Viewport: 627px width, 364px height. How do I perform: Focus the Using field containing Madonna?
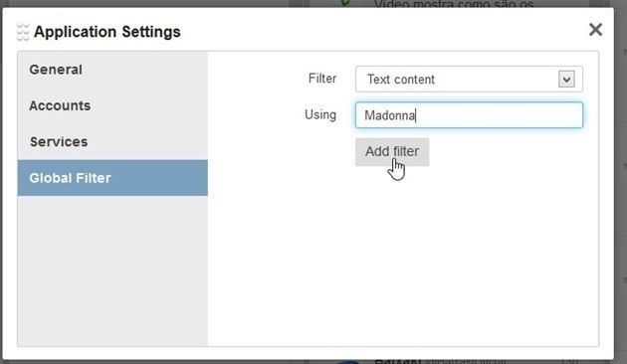click(x=469, y=115)
